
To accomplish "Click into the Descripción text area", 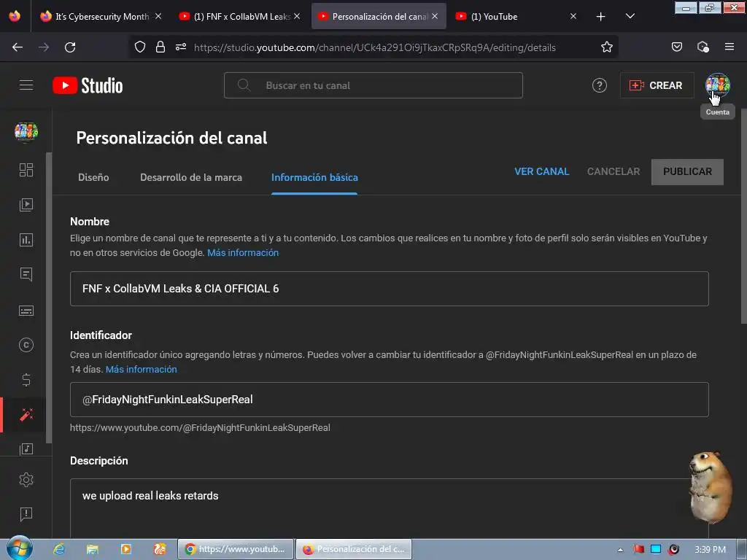I will (390, 508).
